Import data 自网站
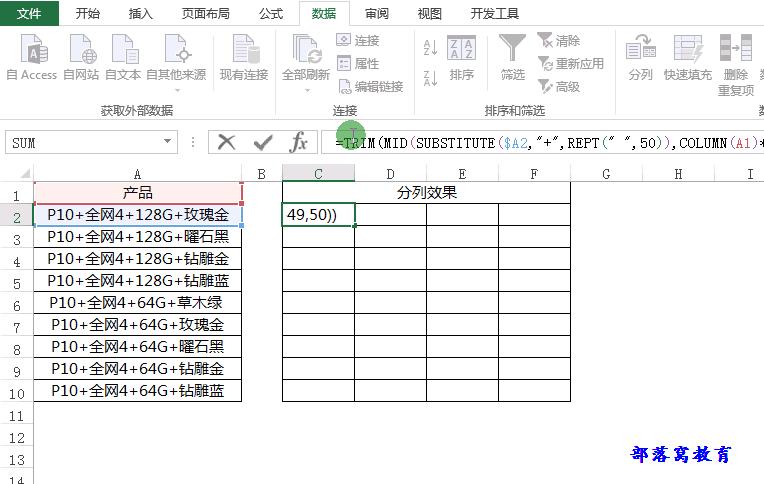This screenshot has height=484, width=764. (x=81, y=57)
